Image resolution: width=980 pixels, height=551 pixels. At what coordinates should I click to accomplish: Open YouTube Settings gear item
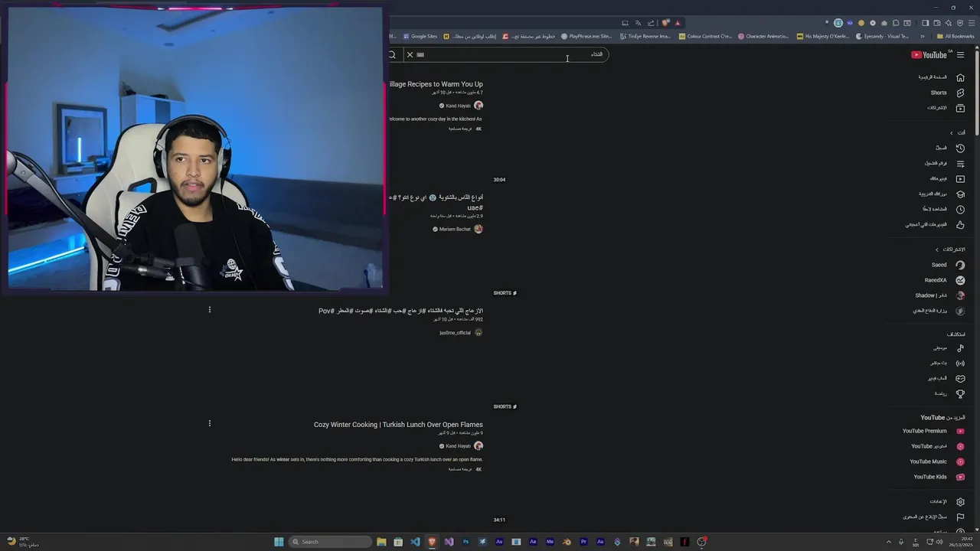(948, 501)
